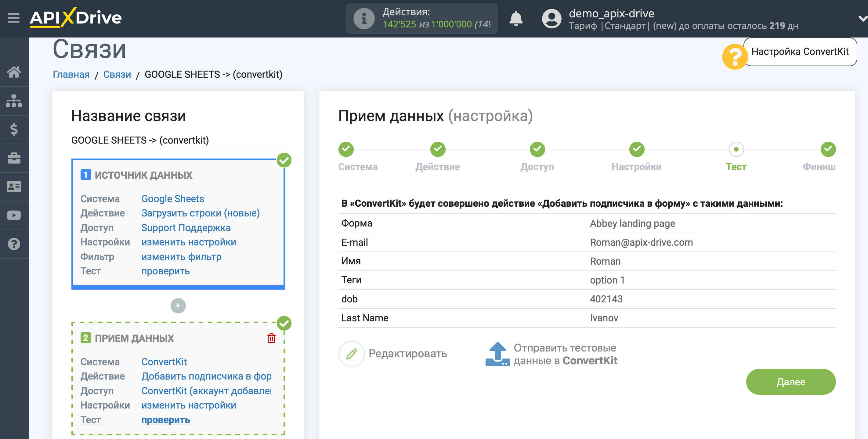This screenshot has width=868, height=439.
Task: Open contact card icon in sidebar
Action: click(14, 187)
